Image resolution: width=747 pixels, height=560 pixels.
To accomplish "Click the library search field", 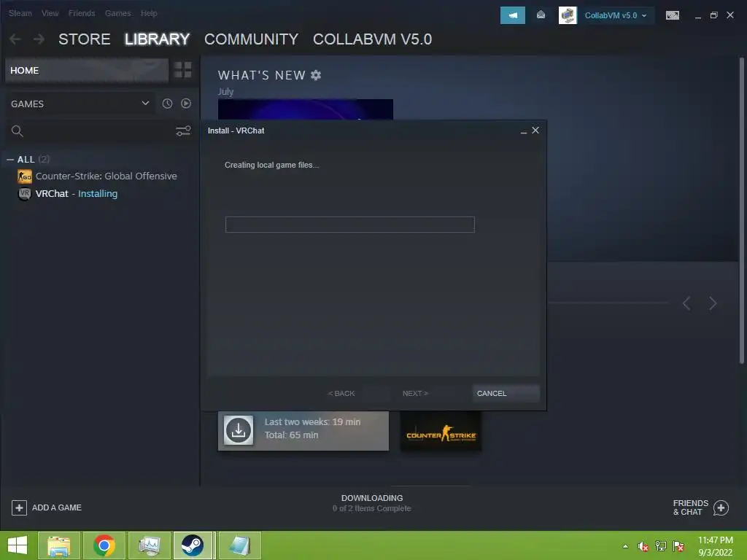I will point(98,131).
